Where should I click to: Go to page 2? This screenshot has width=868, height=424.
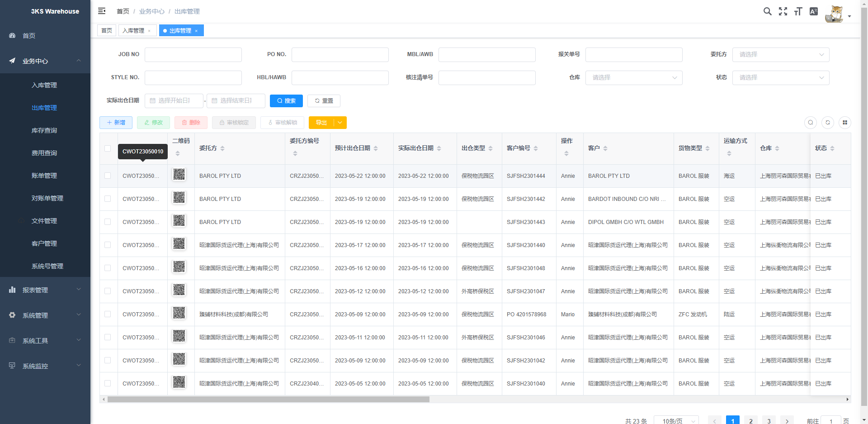751,420
